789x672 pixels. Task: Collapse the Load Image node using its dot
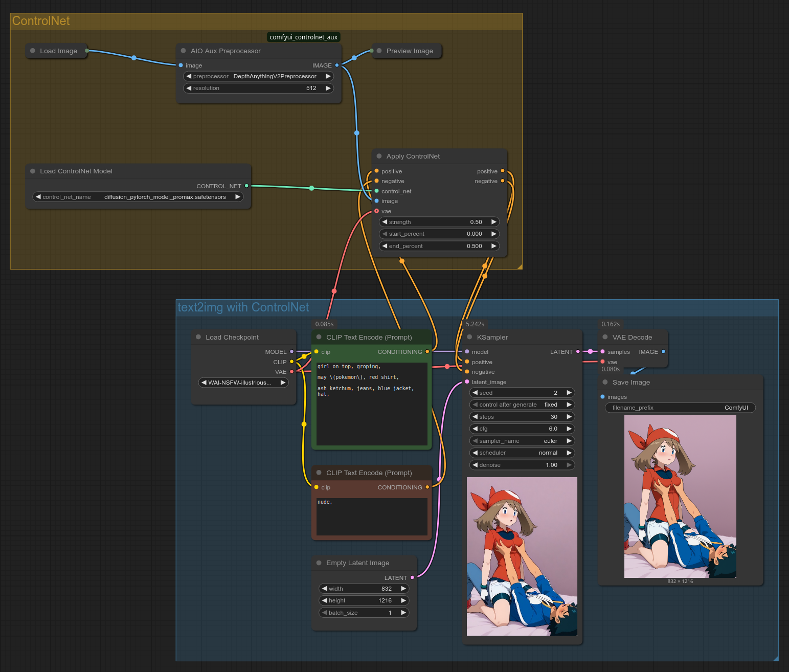pyautogui.click(x=33, y=51)
